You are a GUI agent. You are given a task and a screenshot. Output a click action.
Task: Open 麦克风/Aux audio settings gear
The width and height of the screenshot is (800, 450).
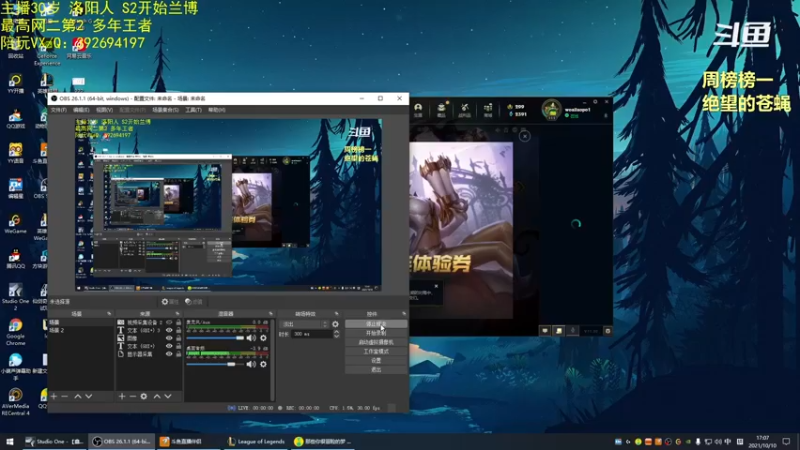tap(263, 338)
